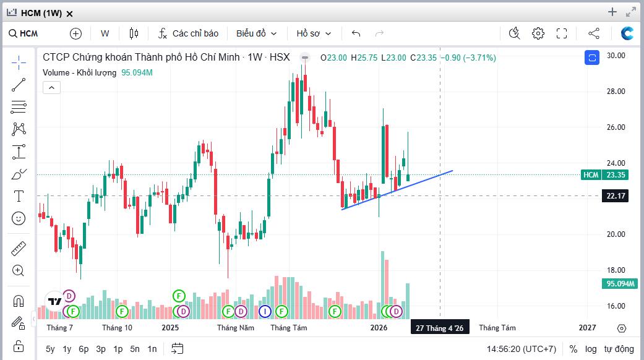Toggle percent scale with % button
Screen dimensions: 644x360
click(x=573, y=349)
